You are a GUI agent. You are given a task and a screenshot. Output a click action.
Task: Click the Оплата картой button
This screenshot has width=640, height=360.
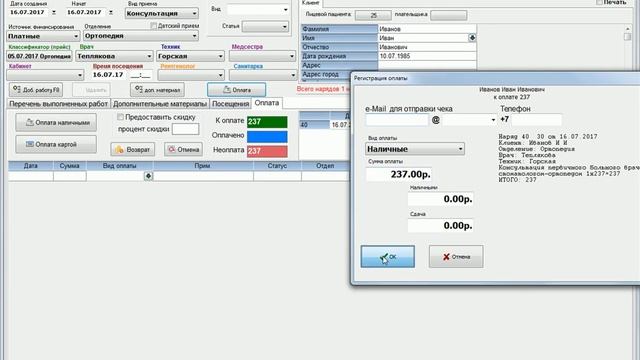tap(56, 144)
